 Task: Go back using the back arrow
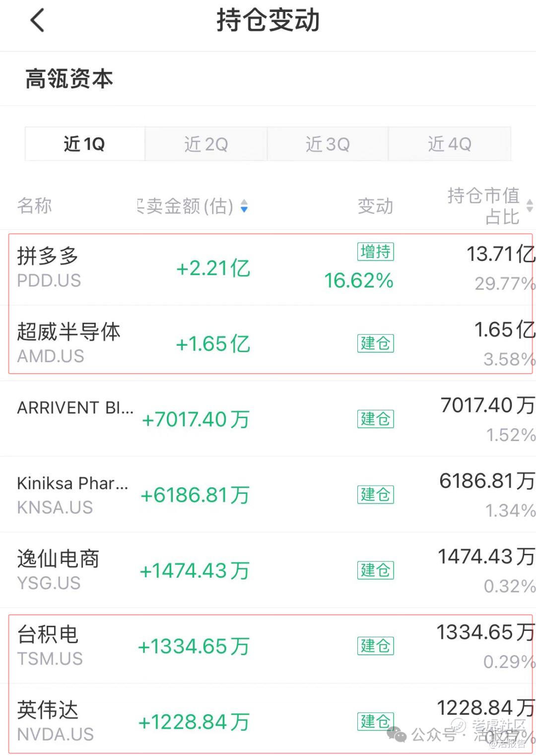pos(38,21)
